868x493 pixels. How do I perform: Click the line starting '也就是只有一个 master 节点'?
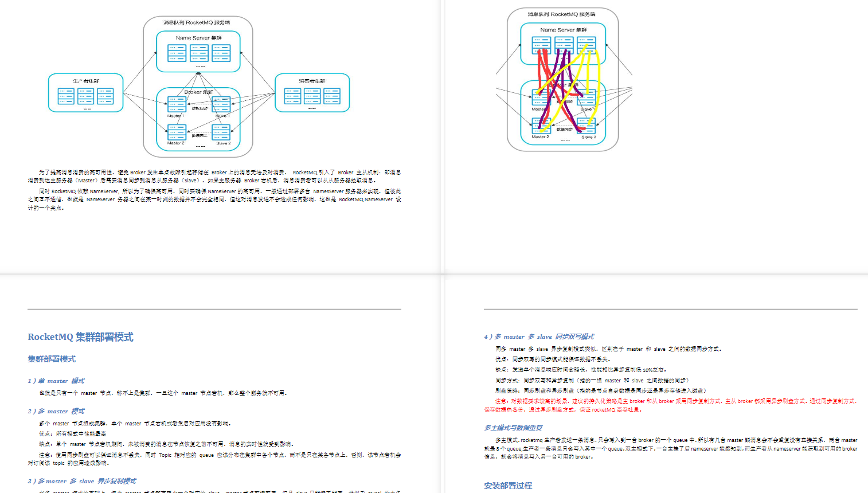click(x=163, y=393)
